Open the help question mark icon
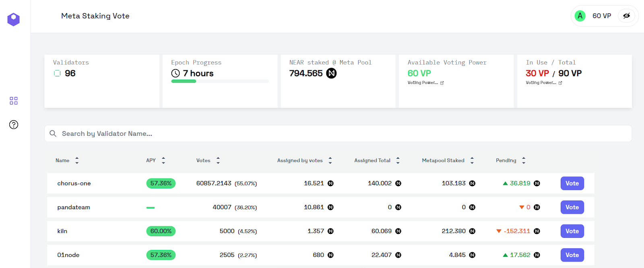This screenshot has width=644, height=268. [14, 125]
